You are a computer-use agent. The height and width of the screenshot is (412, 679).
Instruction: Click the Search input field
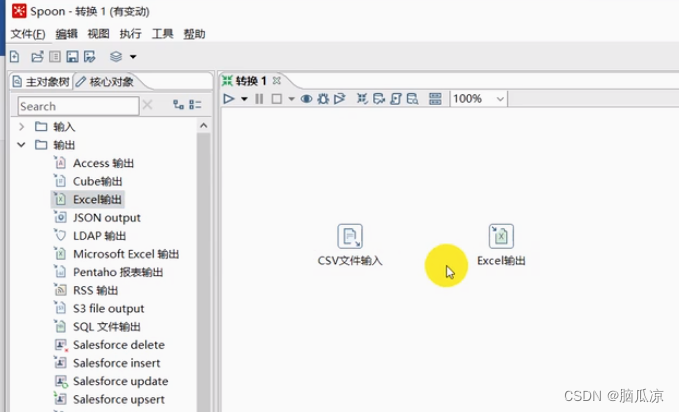pyautogui.click(x=78, y=106)
